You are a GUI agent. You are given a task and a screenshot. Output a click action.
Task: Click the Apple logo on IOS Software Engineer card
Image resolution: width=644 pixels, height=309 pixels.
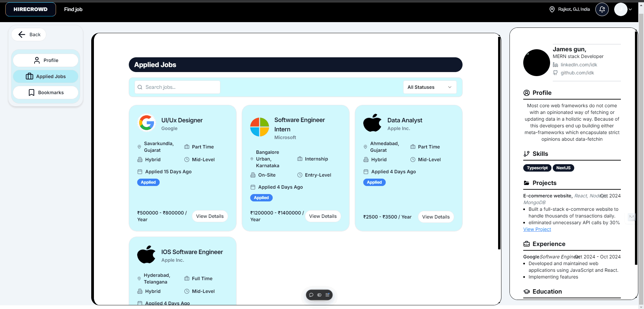coord(146,254)
